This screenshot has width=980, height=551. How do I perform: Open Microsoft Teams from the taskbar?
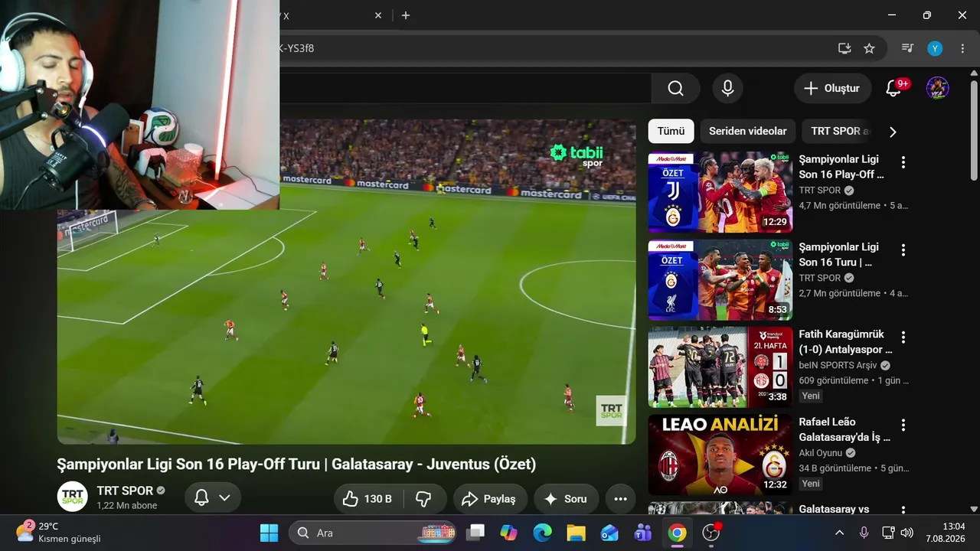(643, 533)
